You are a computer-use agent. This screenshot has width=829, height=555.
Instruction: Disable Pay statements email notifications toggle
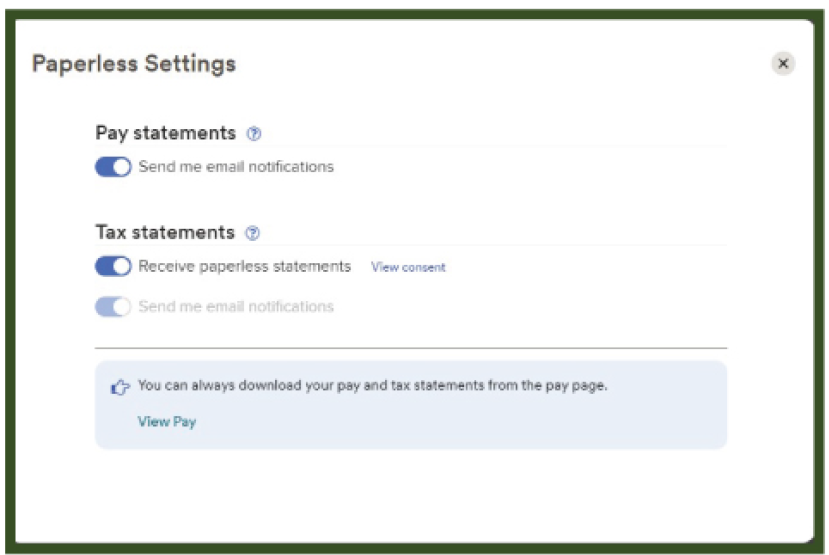(113, 167)
